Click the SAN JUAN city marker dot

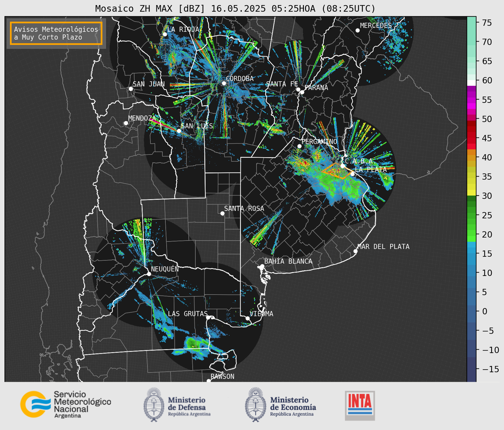[131, 89]
